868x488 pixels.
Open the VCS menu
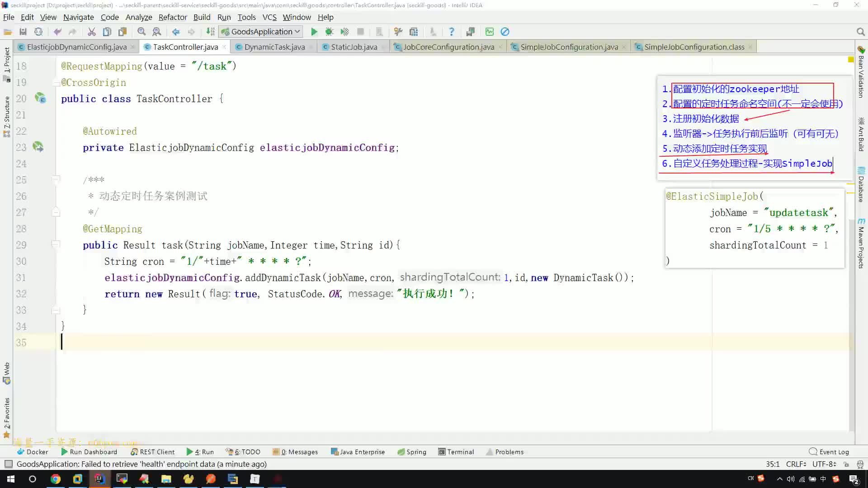coord(269,17)
